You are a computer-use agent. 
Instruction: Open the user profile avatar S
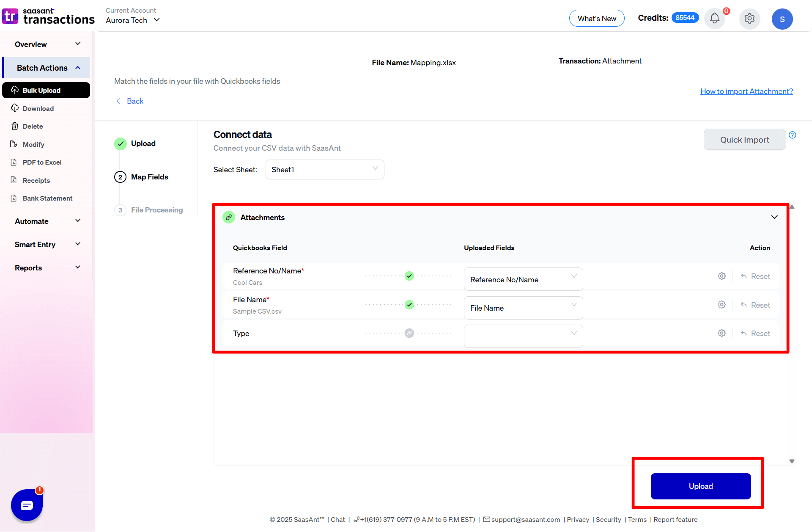pos(782,19)
